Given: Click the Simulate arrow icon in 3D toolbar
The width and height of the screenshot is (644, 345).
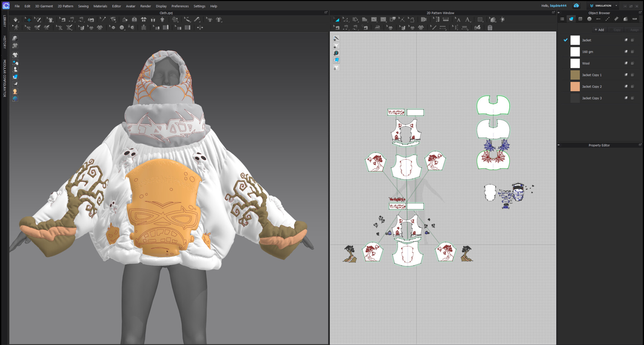Looking at the screenshot, I should click(15, 20).
